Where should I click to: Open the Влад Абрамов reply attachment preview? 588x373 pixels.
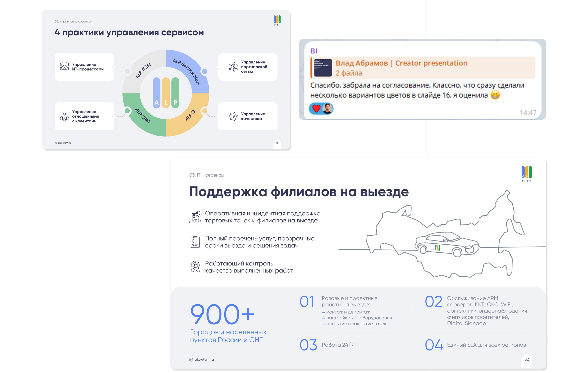(323, 68)
